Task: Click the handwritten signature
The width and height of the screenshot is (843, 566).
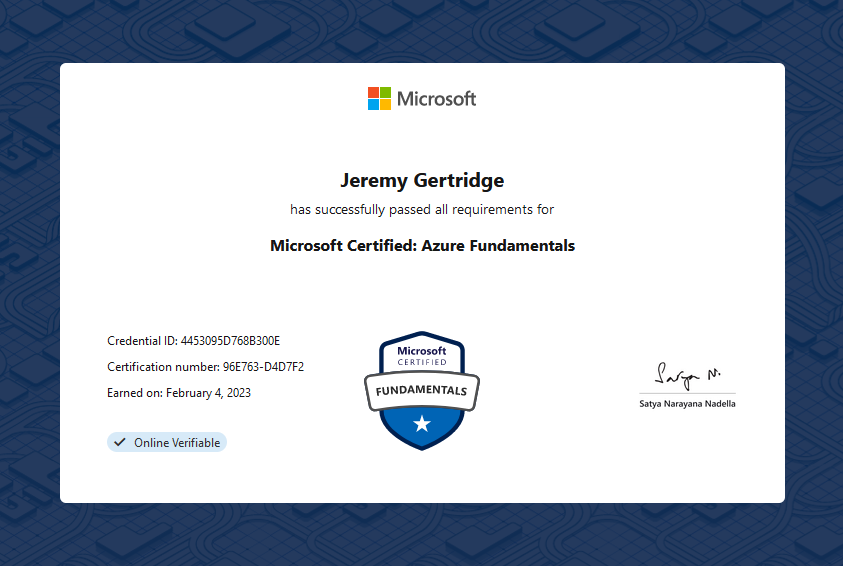Action: [x=687, y=376]
